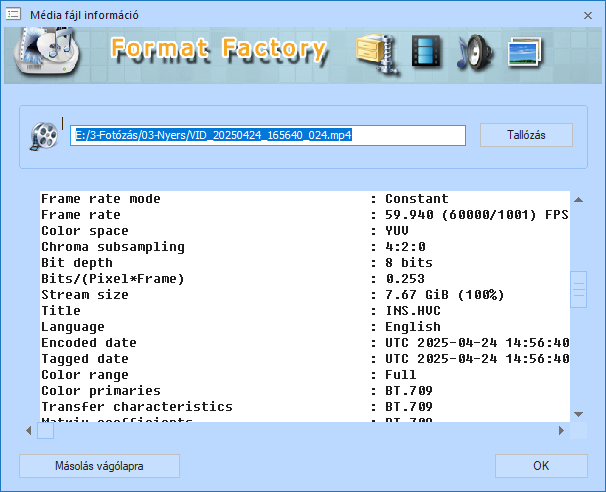
Task: Click the picture photos banner icon
Action: point(524,52)
